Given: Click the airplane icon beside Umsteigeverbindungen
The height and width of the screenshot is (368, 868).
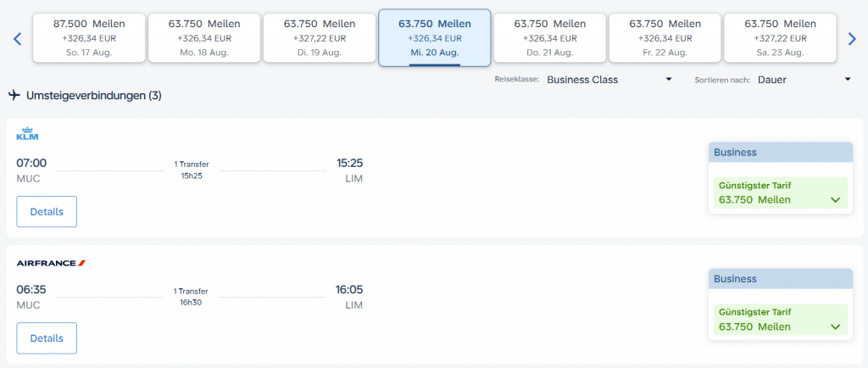Looking at the screenshot, I should (x=14, y=96).
